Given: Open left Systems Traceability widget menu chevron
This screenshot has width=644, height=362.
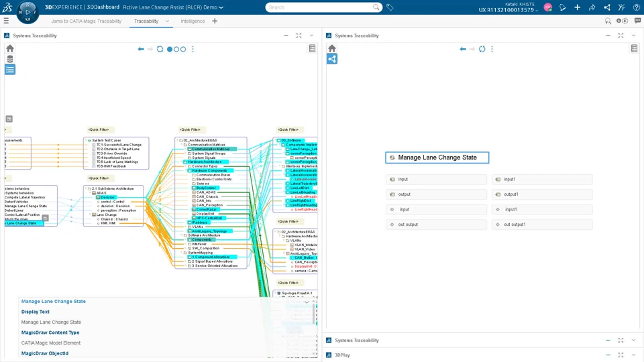Looking at the screenshot, I should click(311, 36).
